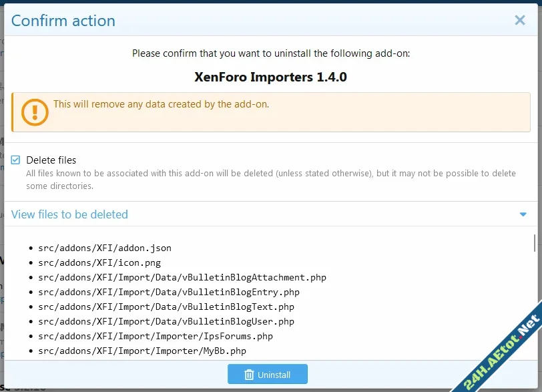This screenshot has height=392, width=542.
Task: Click the Importer/IpsForums.php file entry
Action: point(156,336)
